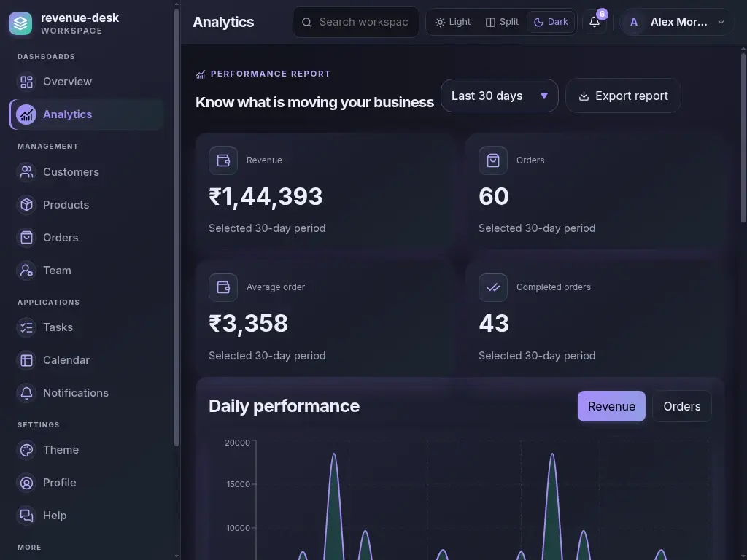Click the Orders card shopping bag icon
The height and width of the screenshot is (560, 747).
pyautogui.click(x=493, y=160)
